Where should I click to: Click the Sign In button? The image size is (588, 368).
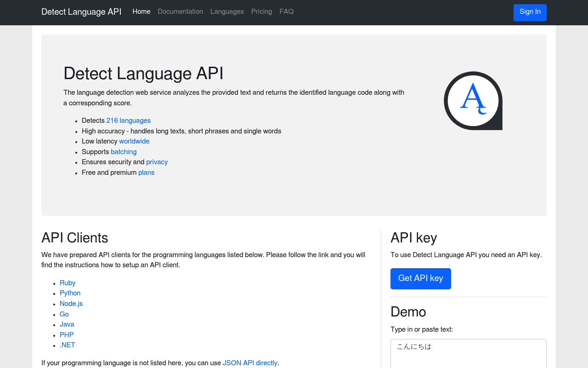click(x=530, y=12)
